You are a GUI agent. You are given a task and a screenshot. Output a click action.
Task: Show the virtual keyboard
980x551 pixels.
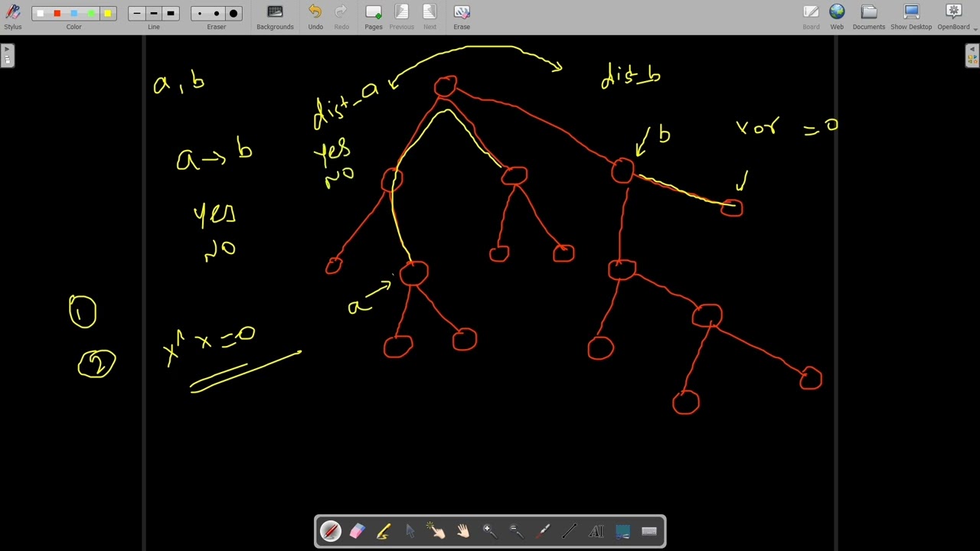649,531
